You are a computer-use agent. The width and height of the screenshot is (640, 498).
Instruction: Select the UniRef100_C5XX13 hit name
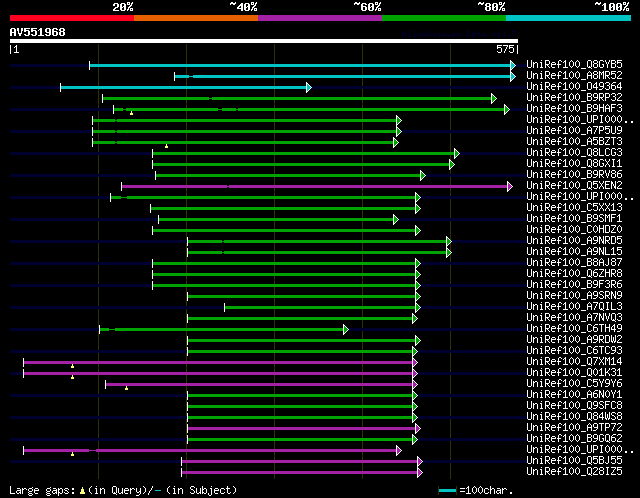pyautogui.click(x=574, y=208)
